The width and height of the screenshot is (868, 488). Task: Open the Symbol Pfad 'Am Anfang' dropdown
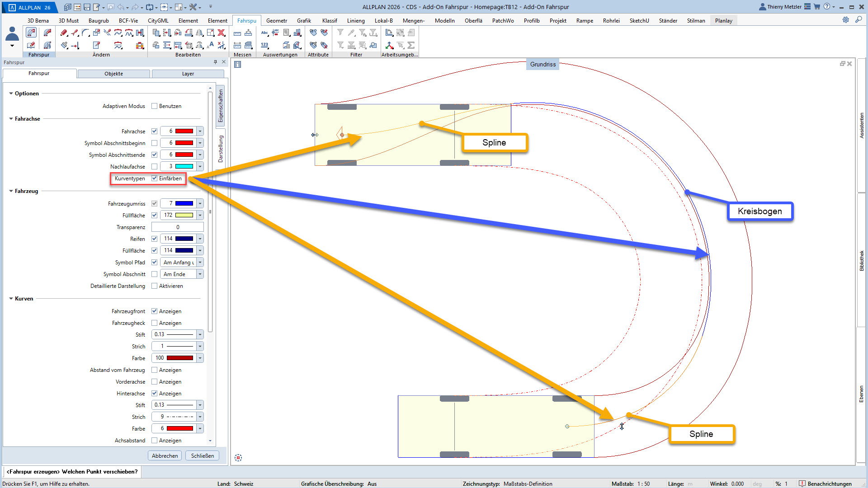point(200,263)
